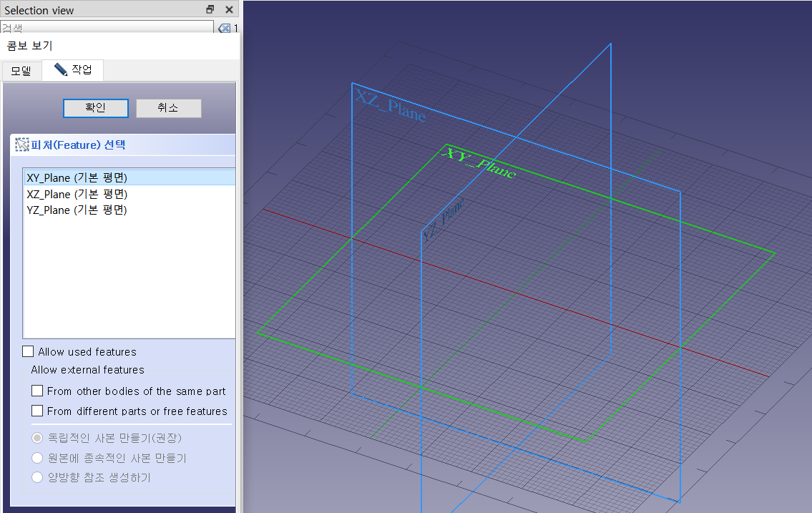
Task: Click the 피처(Feature) 선택 header icon
Action: click(21, 145)
